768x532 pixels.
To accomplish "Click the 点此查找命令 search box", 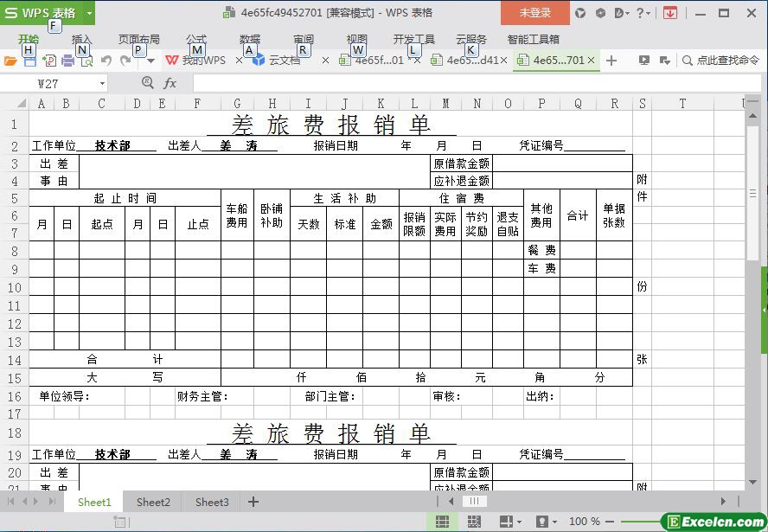I will (720, 61).
